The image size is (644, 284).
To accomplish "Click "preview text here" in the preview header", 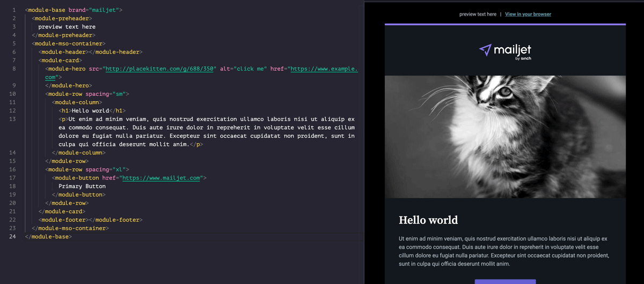I will [x=478, y=14].
